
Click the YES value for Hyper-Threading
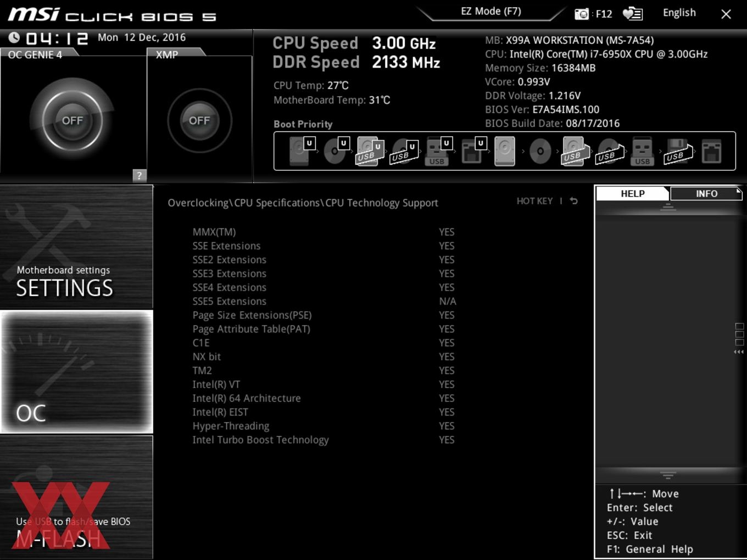(447, 426)
